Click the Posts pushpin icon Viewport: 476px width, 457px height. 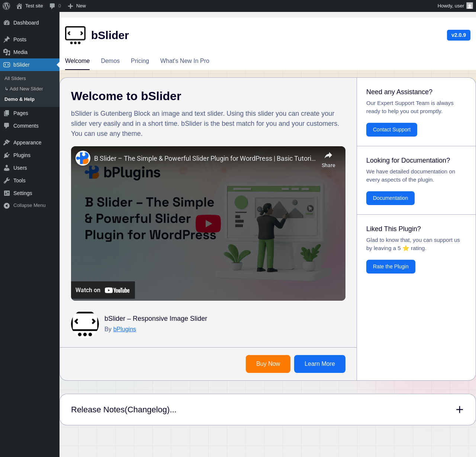coord(7,39)
